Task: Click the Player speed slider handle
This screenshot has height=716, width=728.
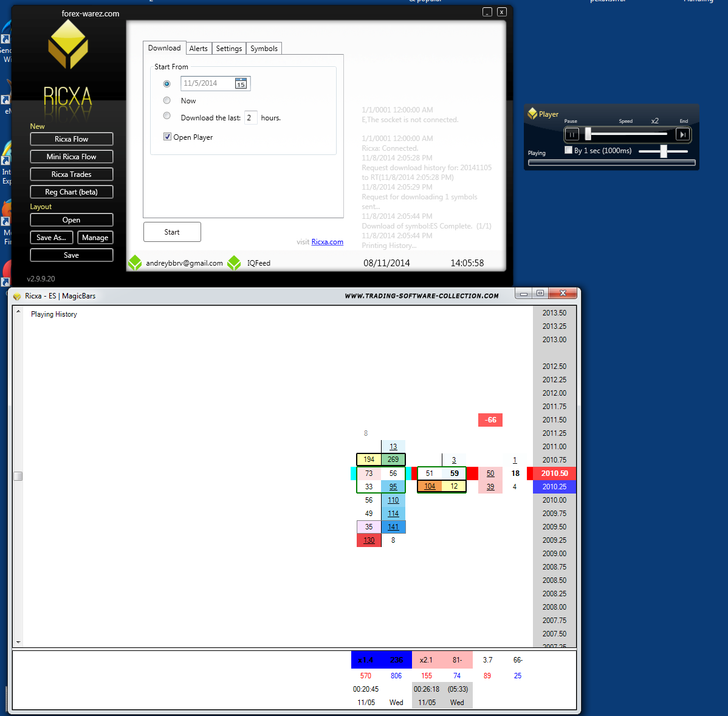Action: pyautogui.click(x=588, y=134)
